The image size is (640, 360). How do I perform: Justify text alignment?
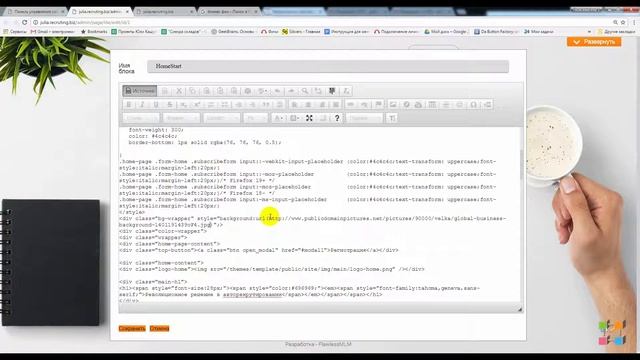(336, 104)
